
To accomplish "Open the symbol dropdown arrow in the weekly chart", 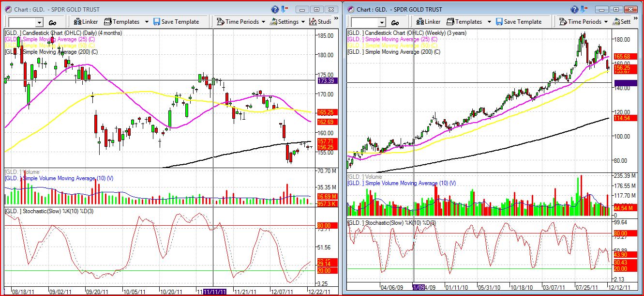I will click(382, 22).
